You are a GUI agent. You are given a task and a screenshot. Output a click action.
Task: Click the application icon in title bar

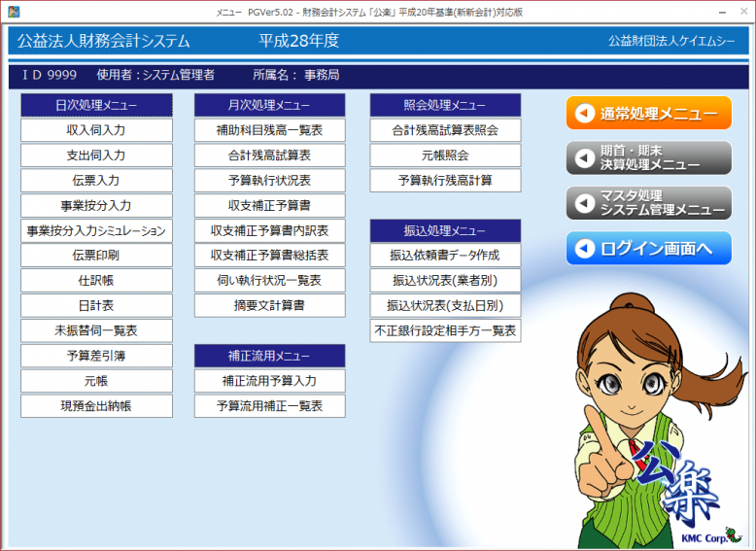click(x=14, y=11)
